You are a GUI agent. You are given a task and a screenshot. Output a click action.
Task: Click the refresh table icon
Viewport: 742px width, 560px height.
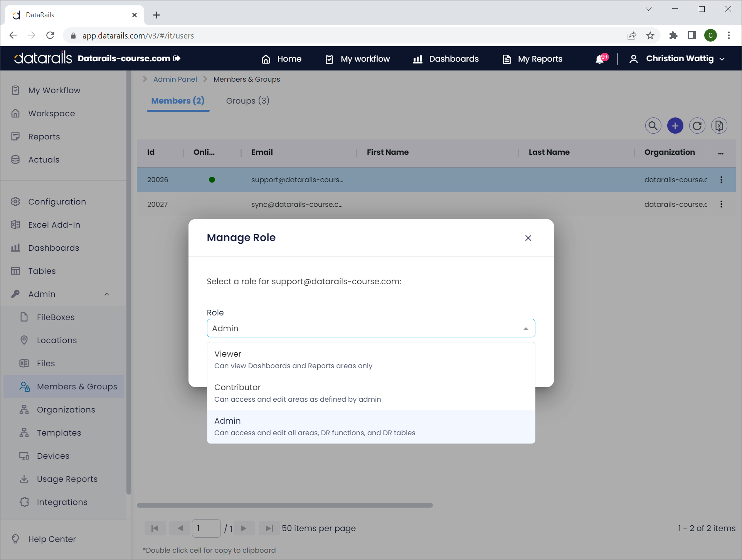[x=697, y=126]
